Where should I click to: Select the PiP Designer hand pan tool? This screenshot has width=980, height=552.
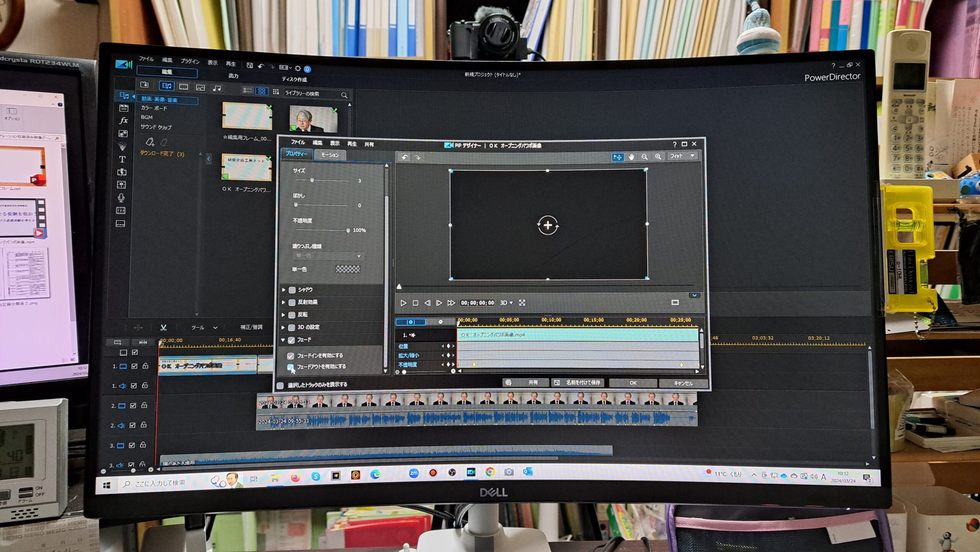point(631,157)
